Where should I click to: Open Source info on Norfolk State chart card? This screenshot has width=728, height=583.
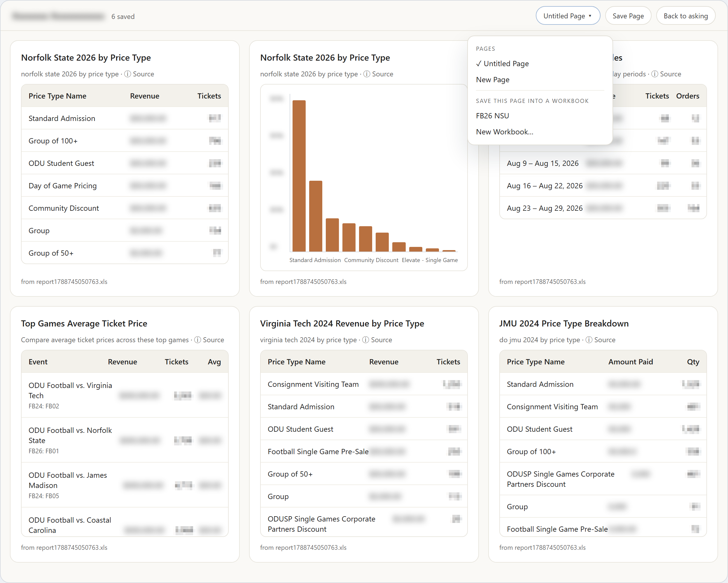pyautogui.click(x=379, y=74)
